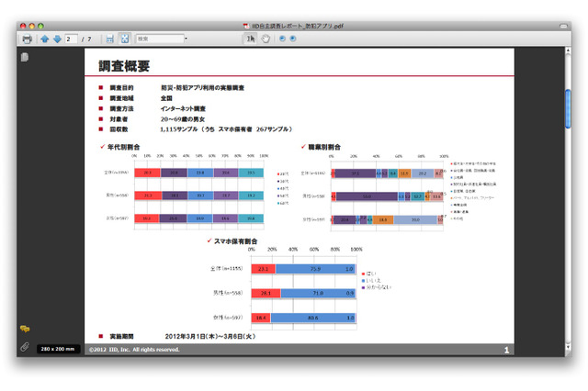Click the ©2012 IID, Inc. footer text
588x391 pixels.
[x=134, y=350]
